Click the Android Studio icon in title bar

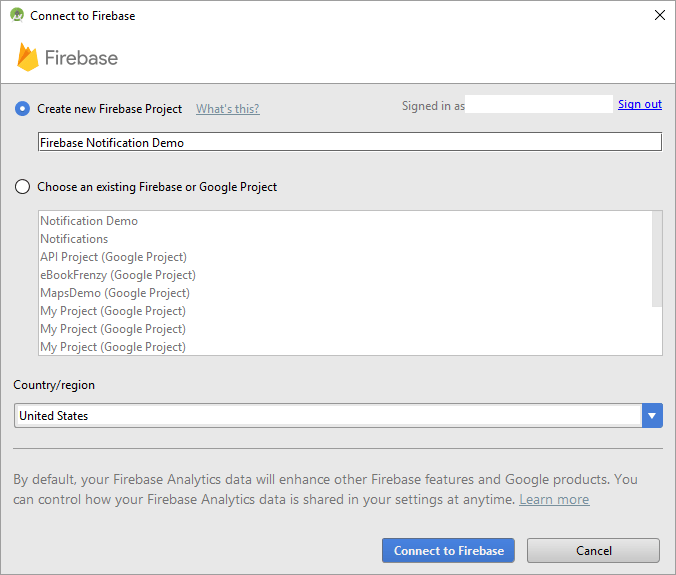(17, 15)
